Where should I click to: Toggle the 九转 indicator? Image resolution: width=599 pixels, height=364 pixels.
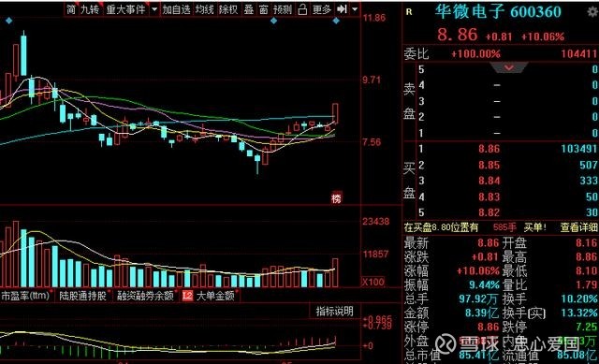pos(90,9)
